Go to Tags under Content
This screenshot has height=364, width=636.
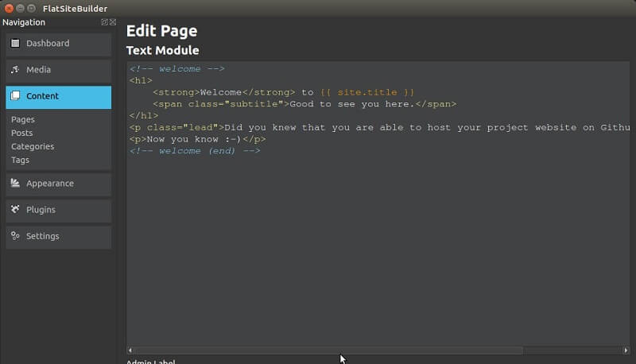point(20,160)
